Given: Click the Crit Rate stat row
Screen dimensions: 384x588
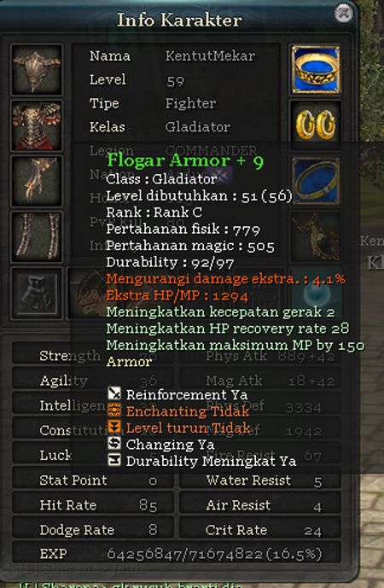Looking at the screenshot, I should pyautogui.click(x=260, y=530).
